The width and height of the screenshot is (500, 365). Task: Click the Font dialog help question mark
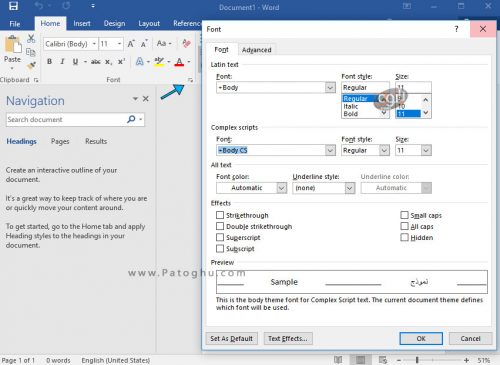point(456,29)
